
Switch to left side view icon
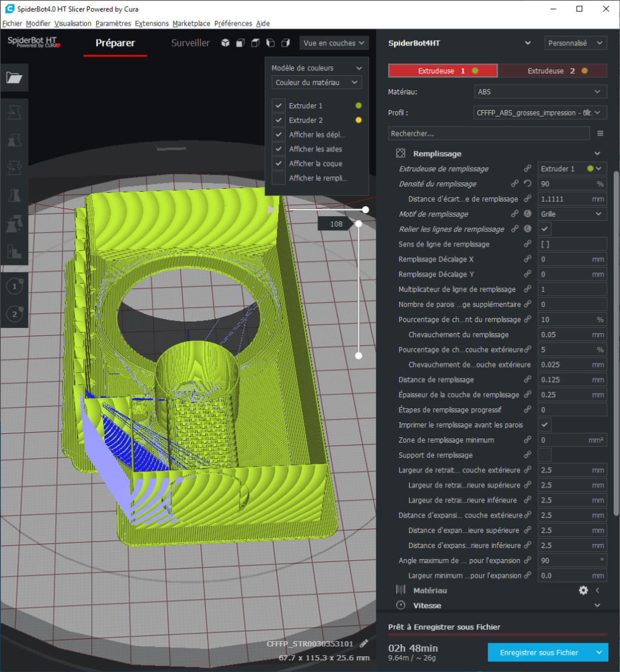pyautogui.click(x=270, y=43)
